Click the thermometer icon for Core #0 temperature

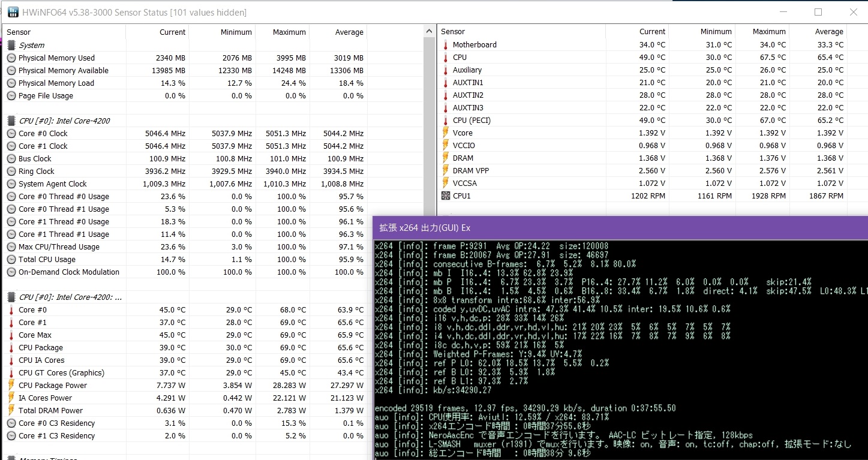11,310
